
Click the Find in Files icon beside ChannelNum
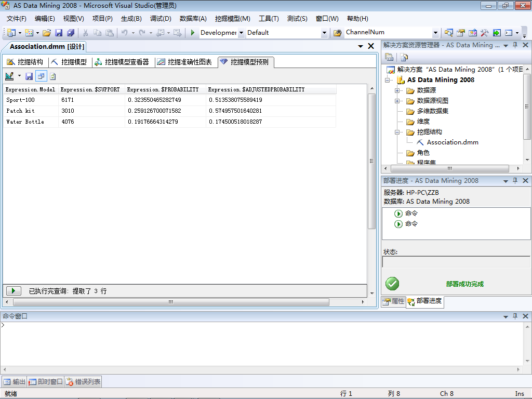(337, 33)
